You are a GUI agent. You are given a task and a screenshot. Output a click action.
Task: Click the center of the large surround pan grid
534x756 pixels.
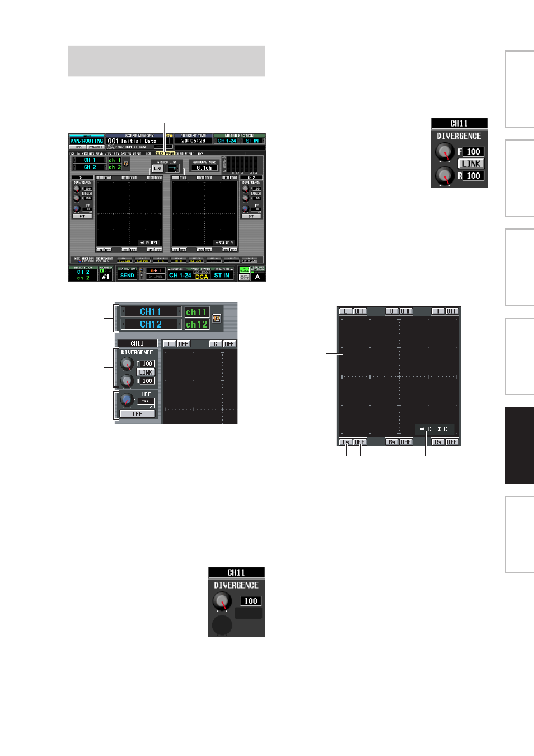399,376
